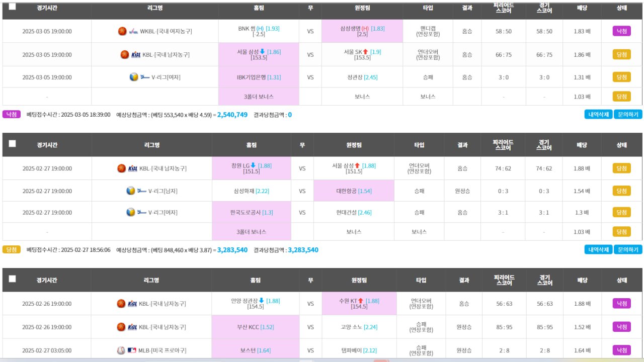Click the basketball icon in the WKBL row
This screenshot has height=362, width=644.
[x=122, y=31]
